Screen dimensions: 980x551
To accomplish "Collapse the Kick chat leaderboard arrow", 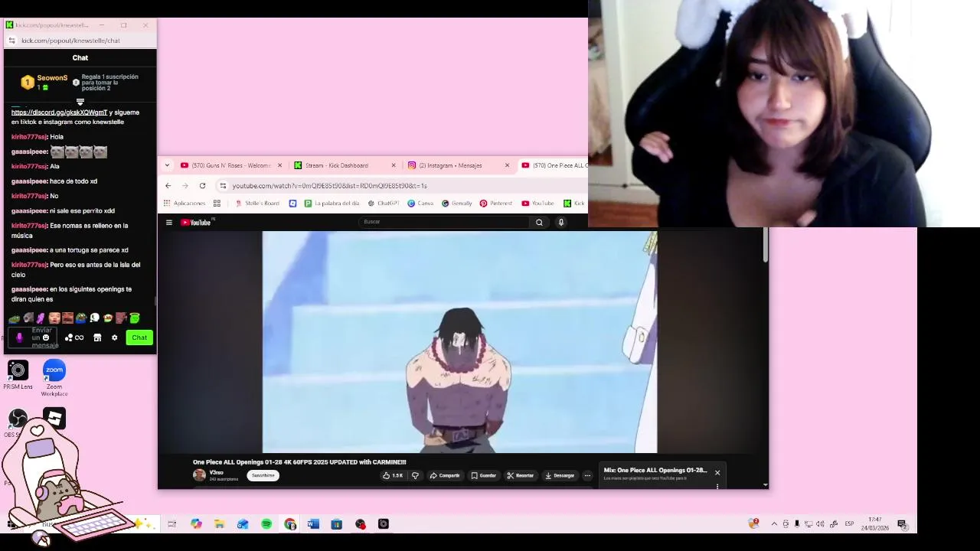I will (x=80, y=102).
